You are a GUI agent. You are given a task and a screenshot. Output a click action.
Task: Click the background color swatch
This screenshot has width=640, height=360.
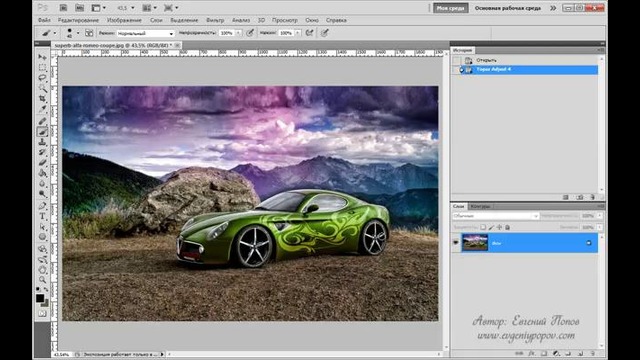45,304
